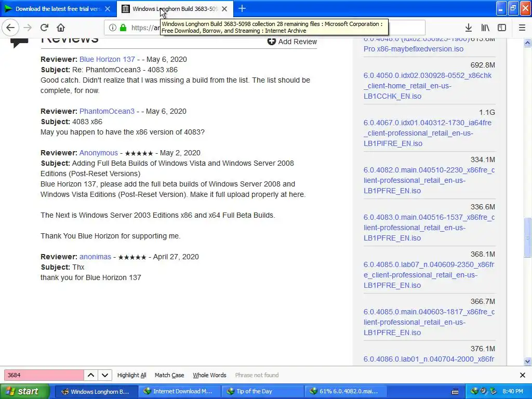Toggle Whole Words in find bar

click(x=209, y=375)
